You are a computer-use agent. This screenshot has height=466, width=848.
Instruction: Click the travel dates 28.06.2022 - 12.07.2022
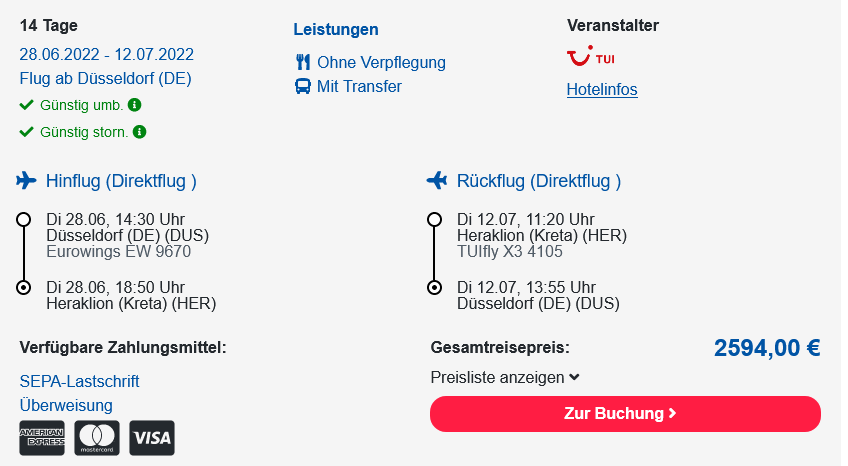(x=107, y=54)
